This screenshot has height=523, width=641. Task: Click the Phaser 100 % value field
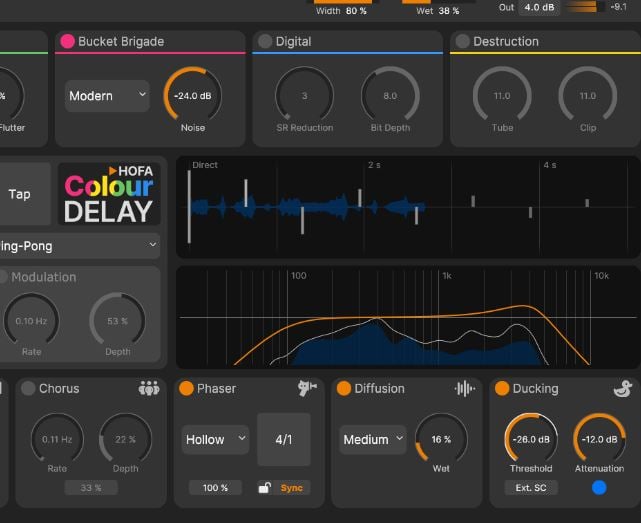point(215,487)
